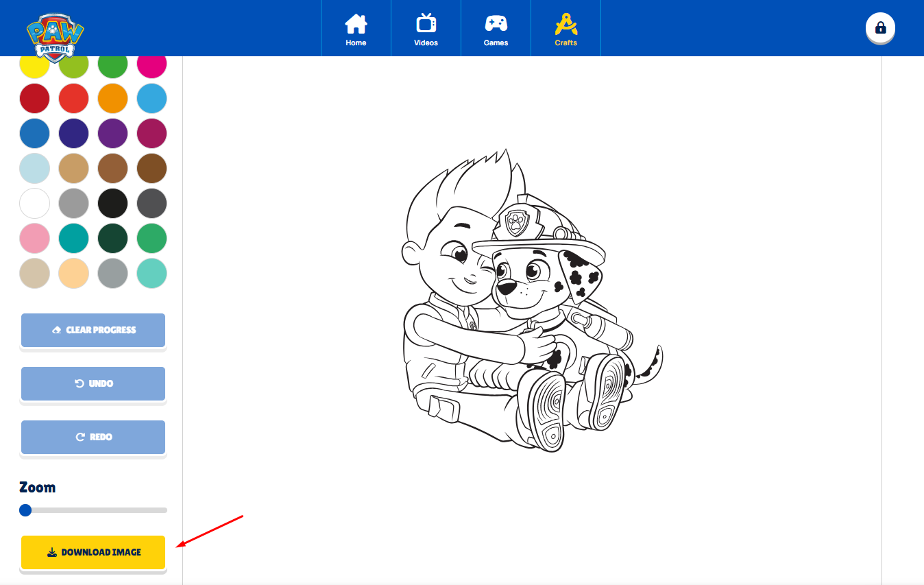Select the light pink color swatch

click(34, 239)
